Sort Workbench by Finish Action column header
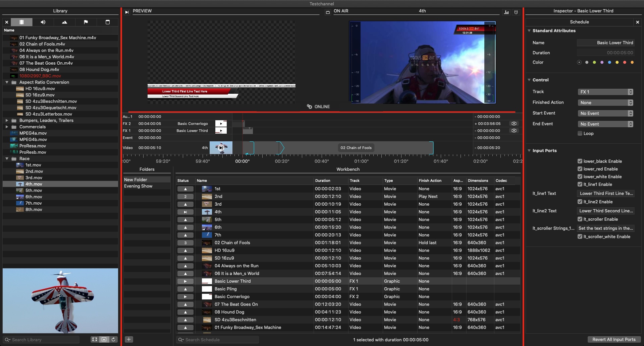This screenshot has width=644, height=346. tap(434, 181)
